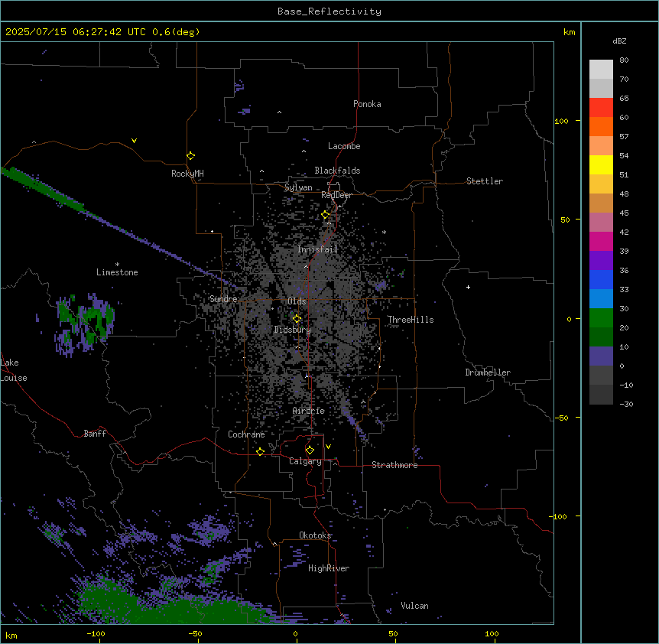Select the orange 57-60 dBZ legend swatch

pos(601,126)
